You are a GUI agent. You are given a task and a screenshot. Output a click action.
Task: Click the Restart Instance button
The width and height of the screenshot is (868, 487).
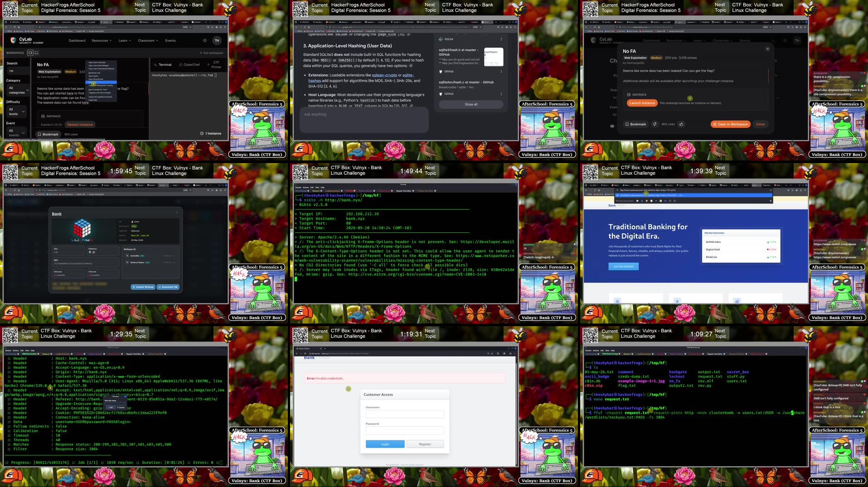(x=80, y=125)
